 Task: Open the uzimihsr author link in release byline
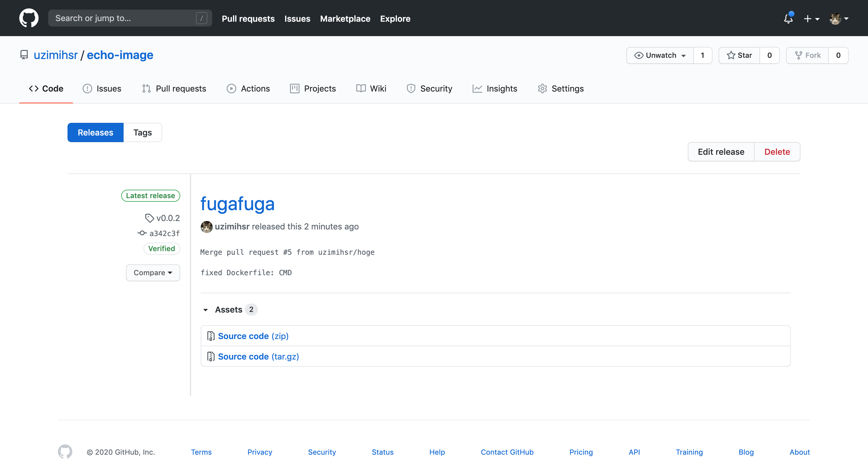pos(232,227)
